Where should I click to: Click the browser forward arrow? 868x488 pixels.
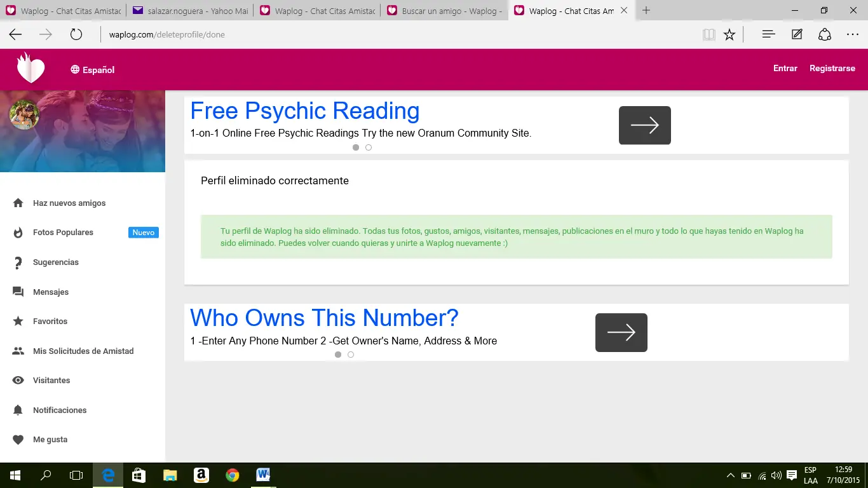tap(46, 35)
